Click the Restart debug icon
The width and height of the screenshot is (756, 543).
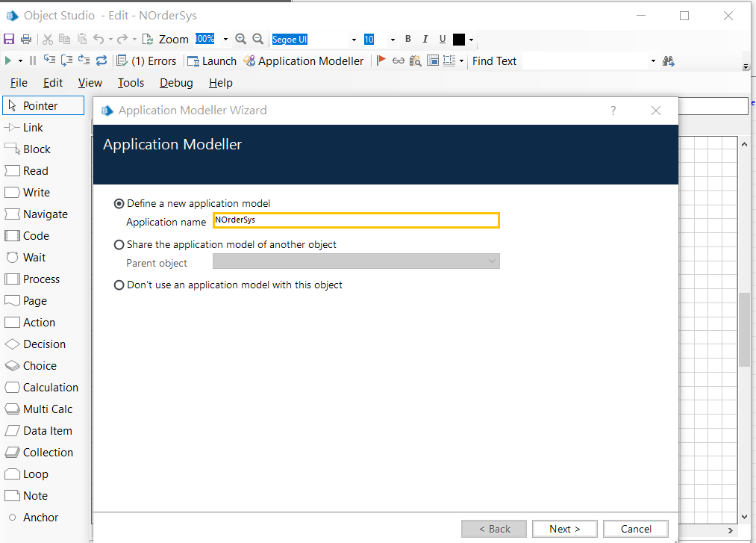(x=101, y=60)
